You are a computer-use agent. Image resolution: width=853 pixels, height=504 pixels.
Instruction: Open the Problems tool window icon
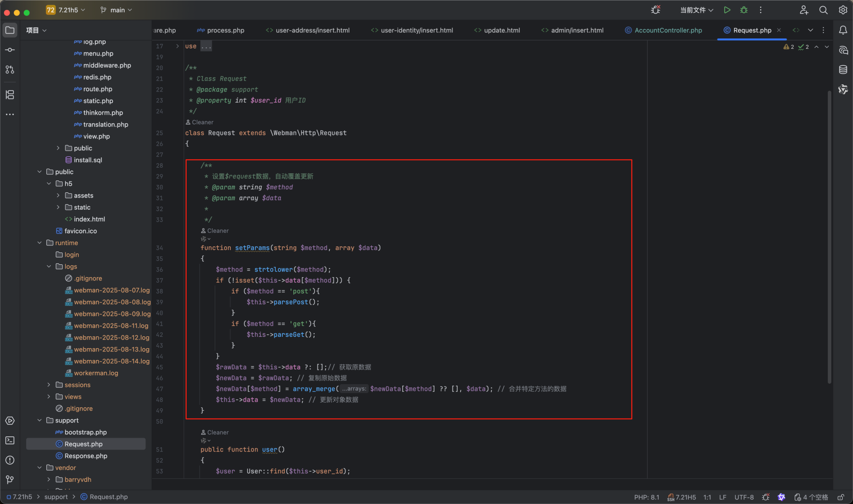(x=9, y=460)
